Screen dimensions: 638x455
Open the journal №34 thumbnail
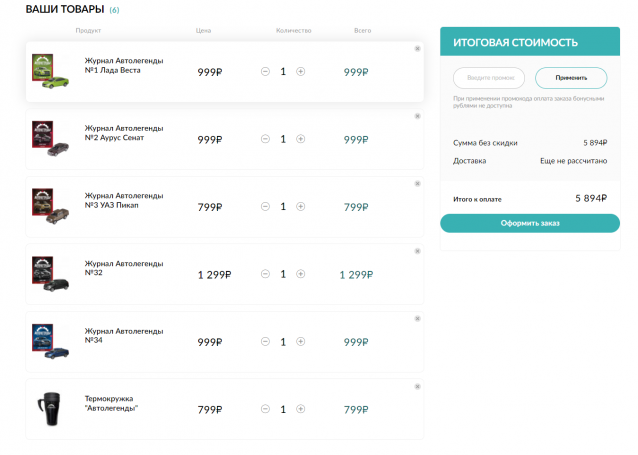coord(50,341)
